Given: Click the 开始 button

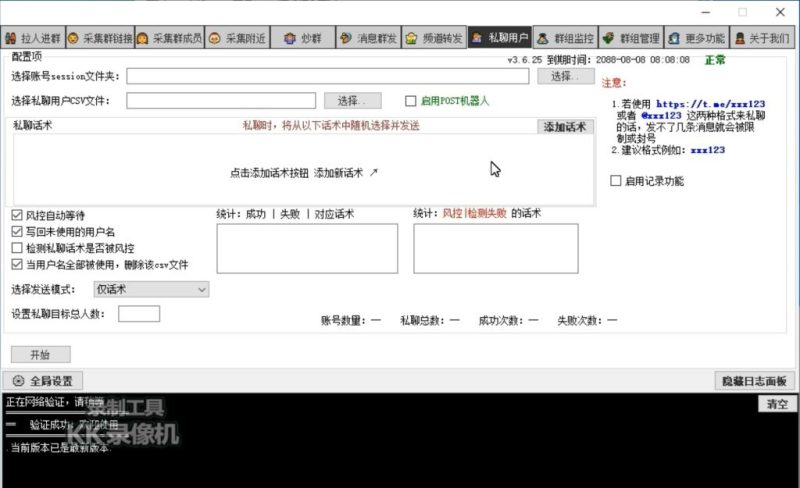Looking at the screenshot, I should [41, 354].
